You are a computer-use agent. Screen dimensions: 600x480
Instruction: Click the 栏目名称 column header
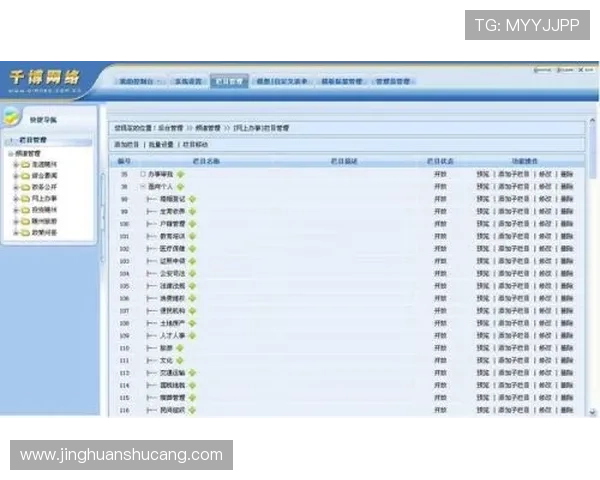206,161
